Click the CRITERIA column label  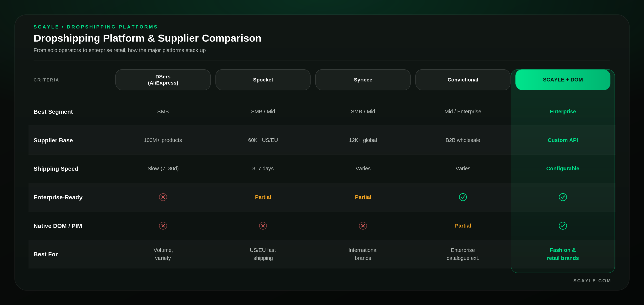[x=46, y=80]
